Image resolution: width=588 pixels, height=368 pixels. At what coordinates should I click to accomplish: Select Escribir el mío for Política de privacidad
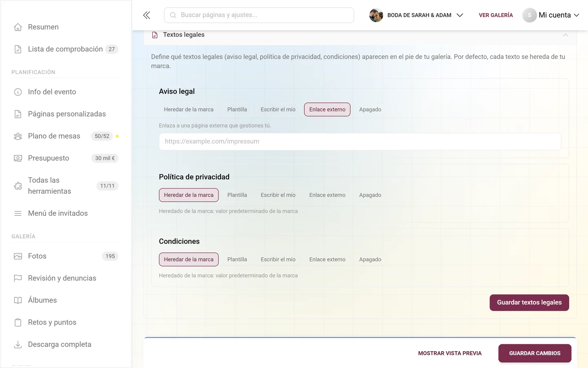point(278,195)
